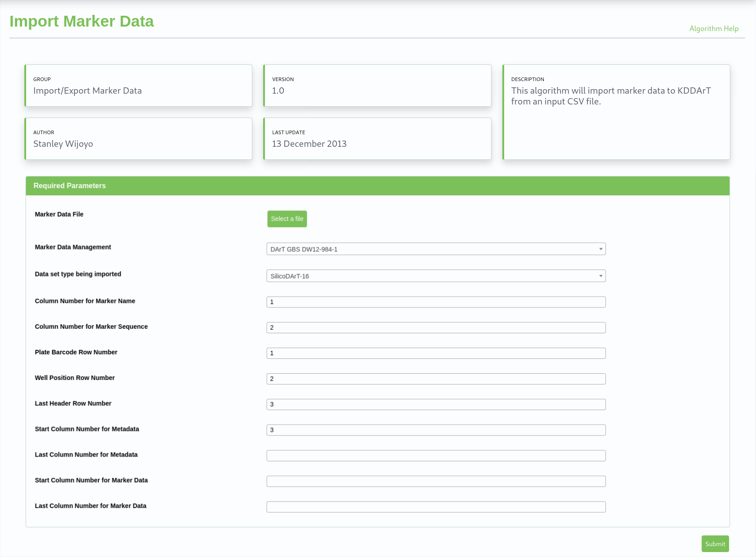
Task: Focus the Start Column Number for Metadata field
Action: click(x=435, y=430)
